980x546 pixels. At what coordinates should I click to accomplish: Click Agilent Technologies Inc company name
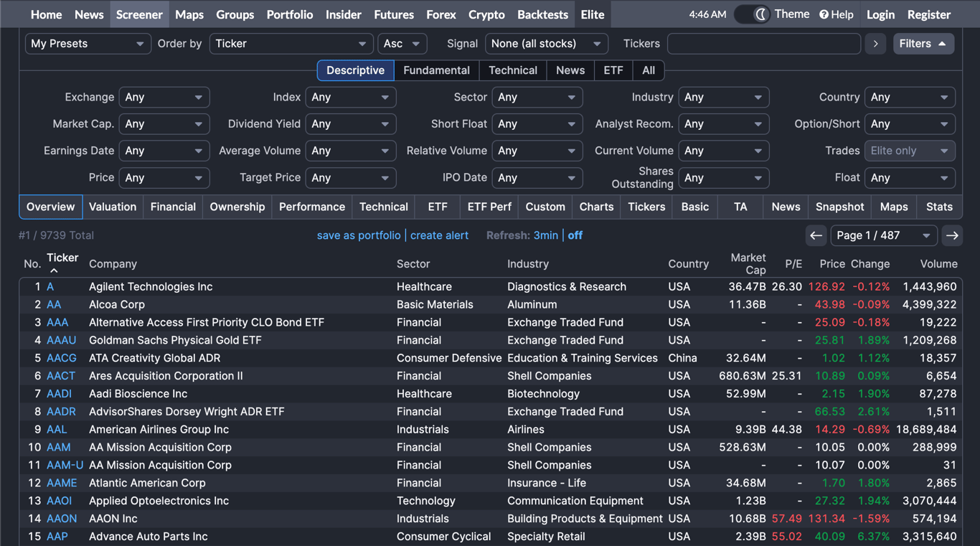pyautogui.click(x=151, y=286)
